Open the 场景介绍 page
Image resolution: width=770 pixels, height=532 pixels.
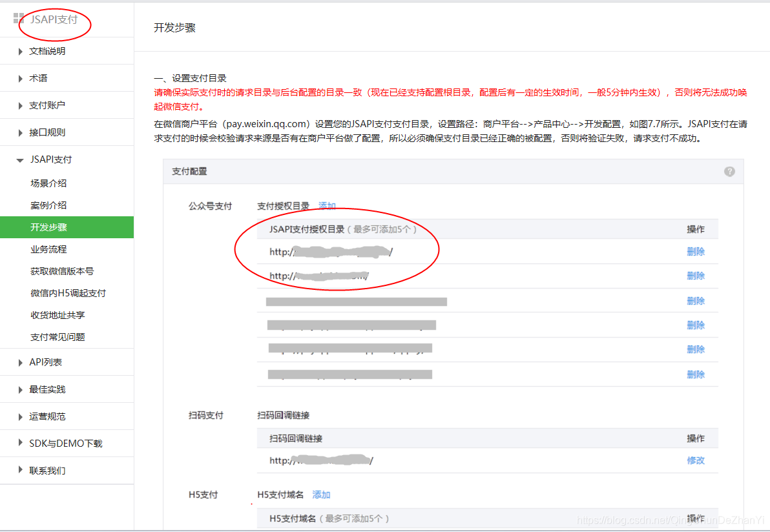point(49,183)
